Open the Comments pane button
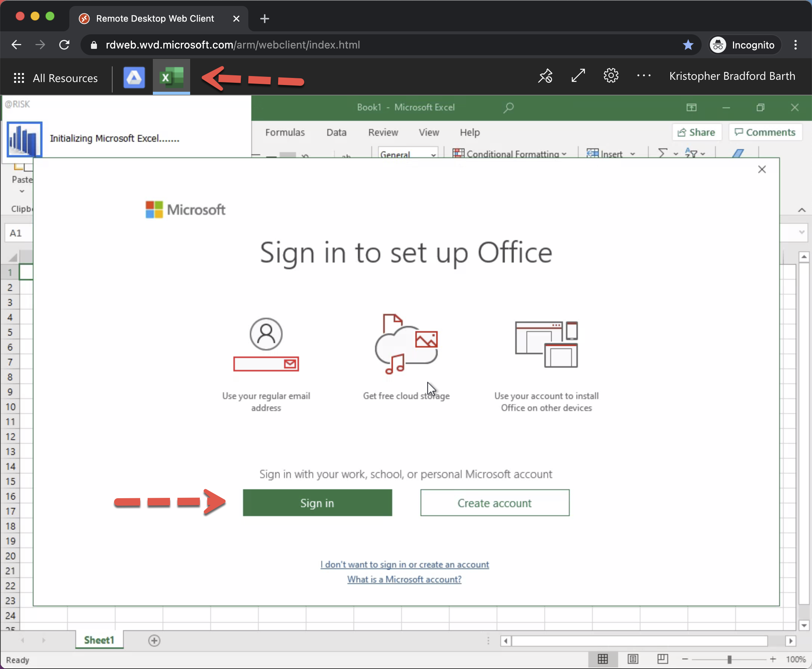The image size is (812, 669). [765, 132]
